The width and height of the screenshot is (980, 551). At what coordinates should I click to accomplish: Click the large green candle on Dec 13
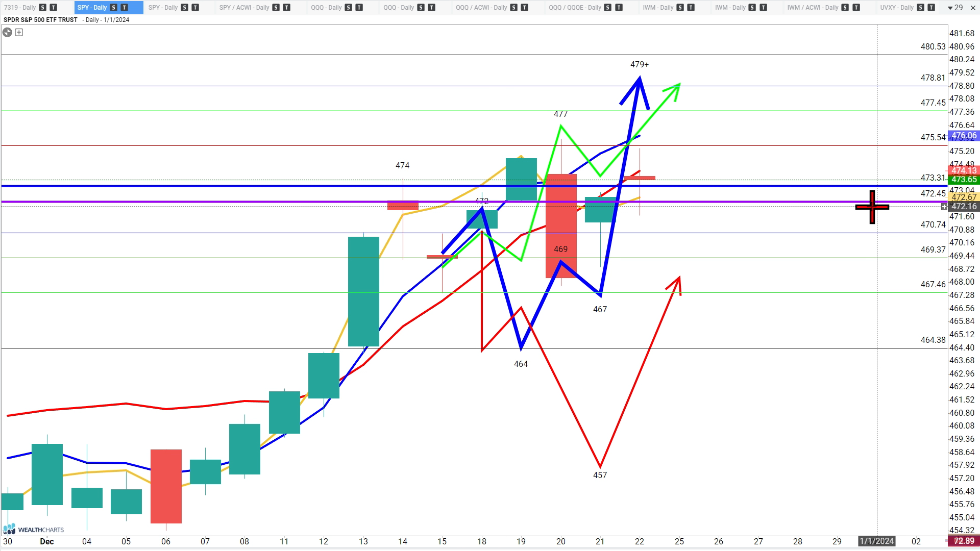(363, 291)
